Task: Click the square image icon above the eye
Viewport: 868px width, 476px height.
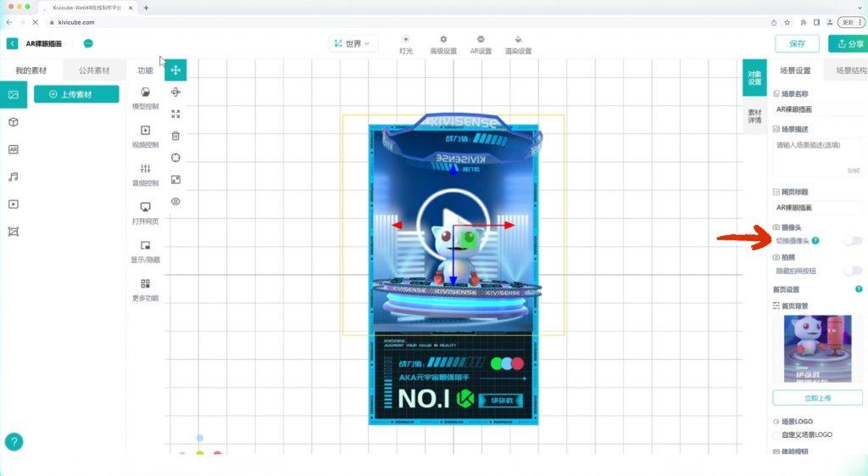Action: tap(175, 180)
